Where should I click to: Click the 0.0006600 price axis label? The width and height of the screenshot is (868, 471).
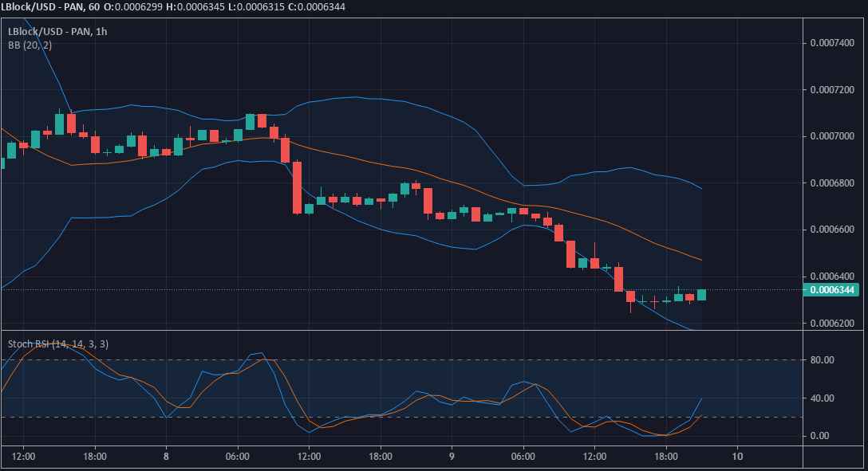pos(832,230)
